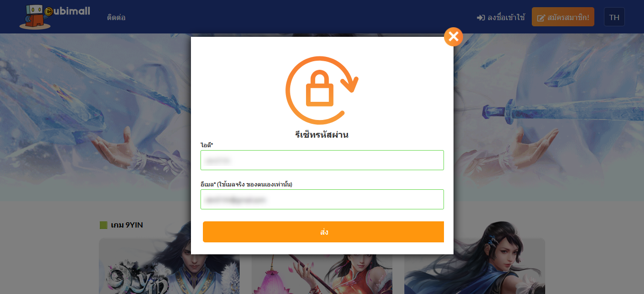Image resolution: width=644 pixels, height=294 pixels.
Task: Focus the ไอดี input field
Action: pyautogui.click(x=322, y=160)
